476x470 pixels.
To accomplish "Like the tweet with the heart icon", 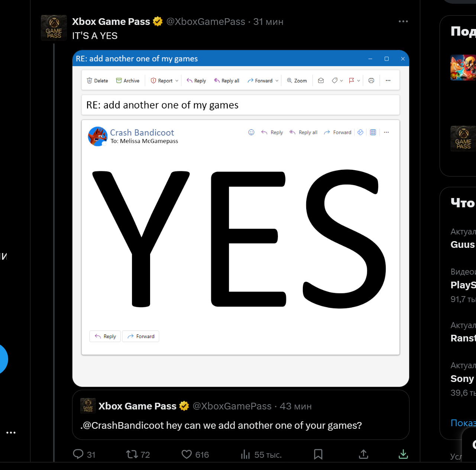I will (x=187, y=454).
